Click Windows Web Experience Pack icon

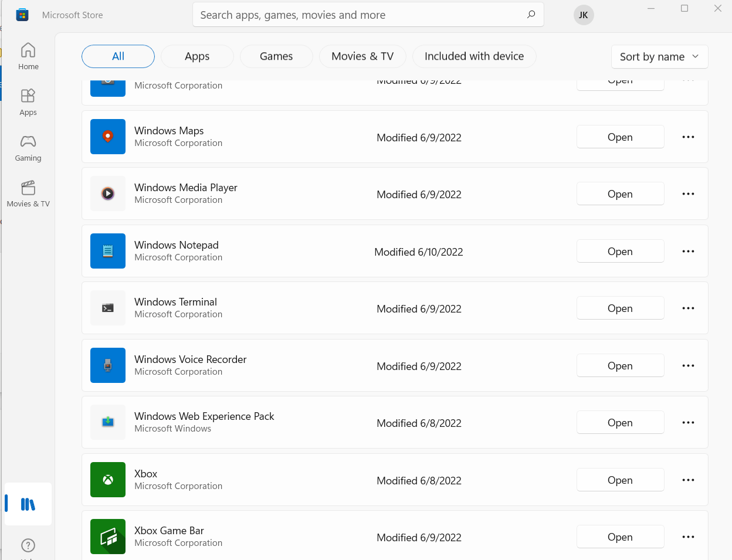108,422
